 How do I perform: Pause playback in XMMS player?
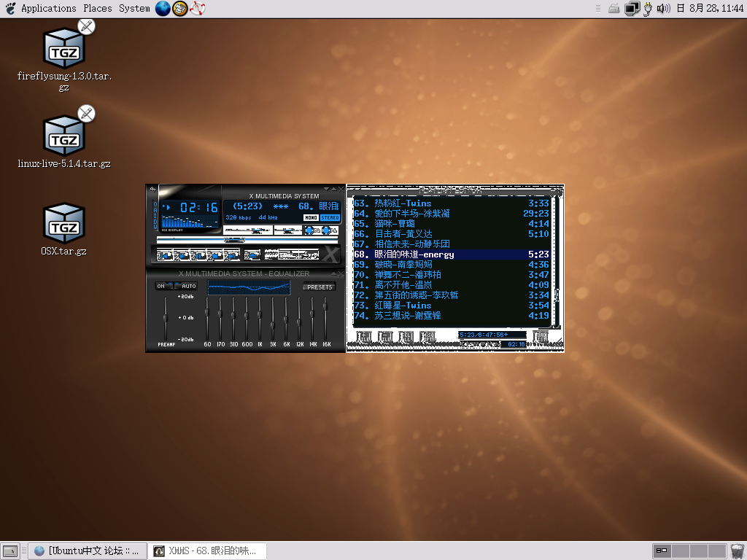pos(198,255)
